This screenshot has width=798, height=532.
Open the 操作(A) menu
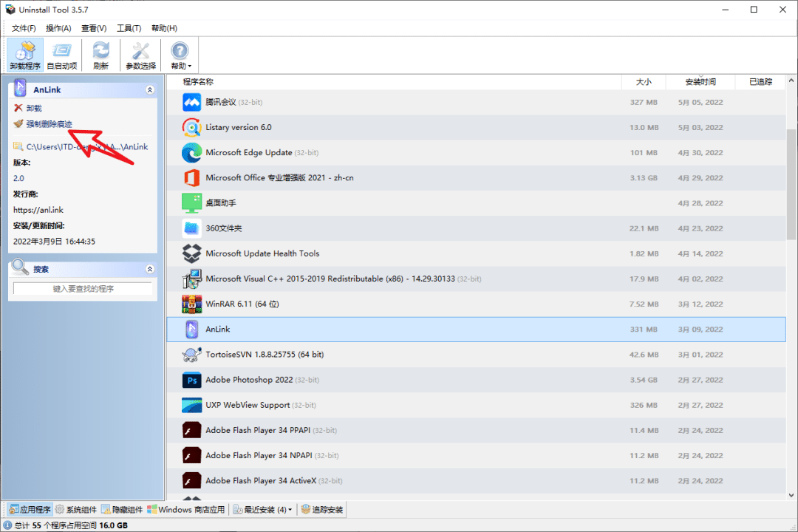(58, 28)
